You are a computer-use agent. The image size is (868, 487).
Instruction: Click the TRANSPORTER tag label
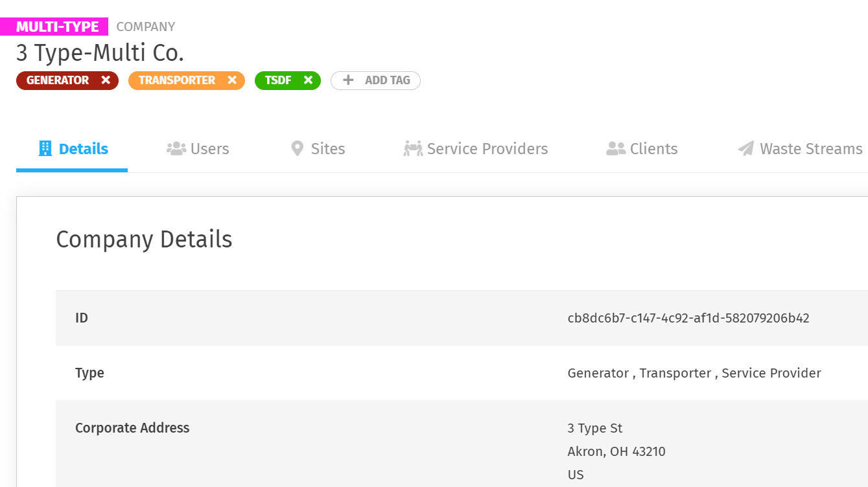pyautogui.click(x=177, y=80)
